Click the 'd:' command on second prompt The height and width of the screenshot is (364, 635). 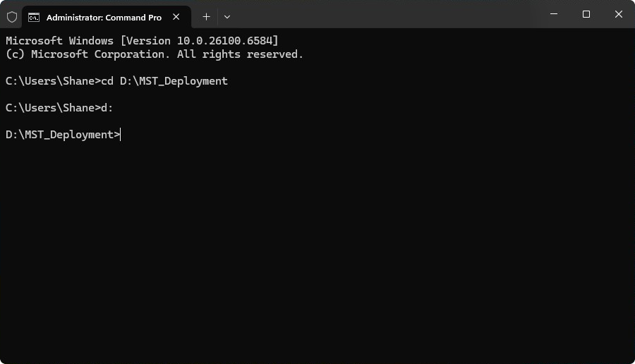click(x=107, y=108)
